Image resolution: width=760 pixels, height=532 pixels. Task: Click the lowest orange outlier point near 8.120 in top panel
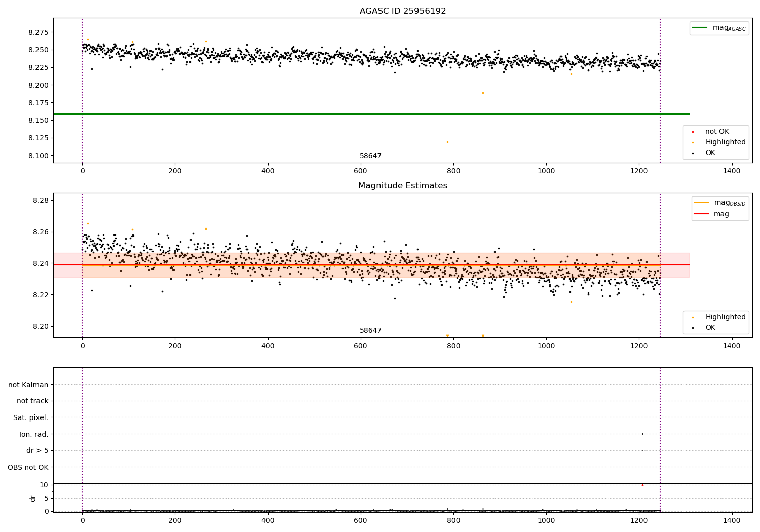(447, 142)
